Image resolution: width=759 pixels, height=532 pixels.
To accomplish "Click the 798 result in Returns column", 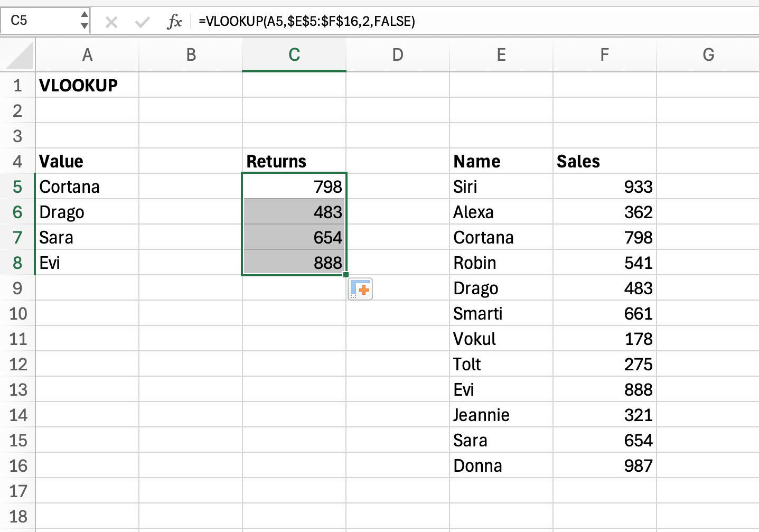I will click(294, 186).
